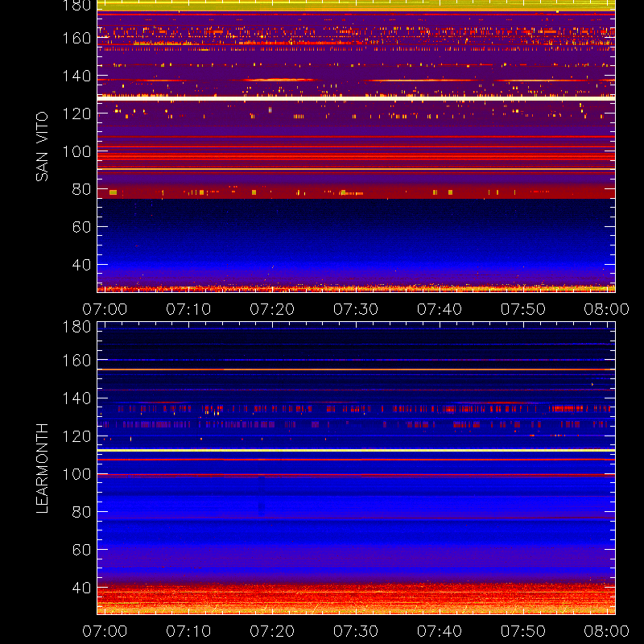Click 07:10 time label below San Vito plot
Screen dimensions: 644x644
[x=188, y=309]
